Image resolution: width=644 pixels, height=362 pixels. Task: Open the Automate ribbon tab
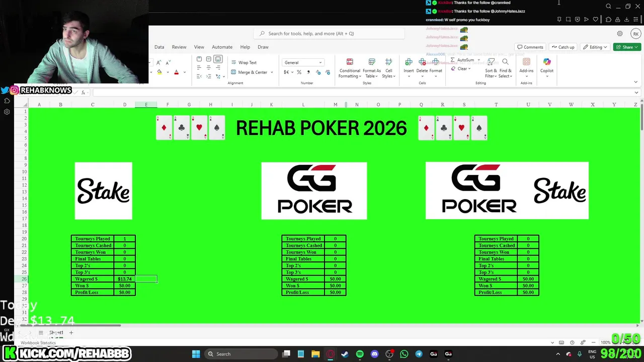[x=222, y=47]
